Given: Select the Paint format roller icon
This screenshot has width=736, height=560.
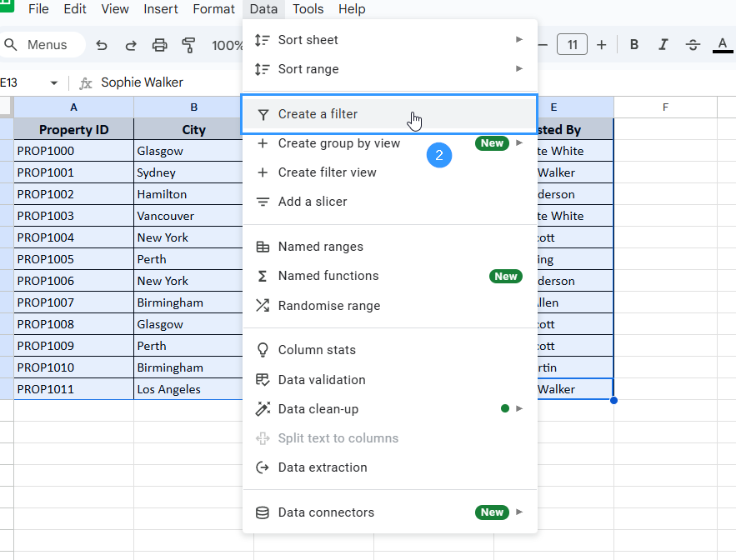Looking at the screenshot, I should [188, 45].
